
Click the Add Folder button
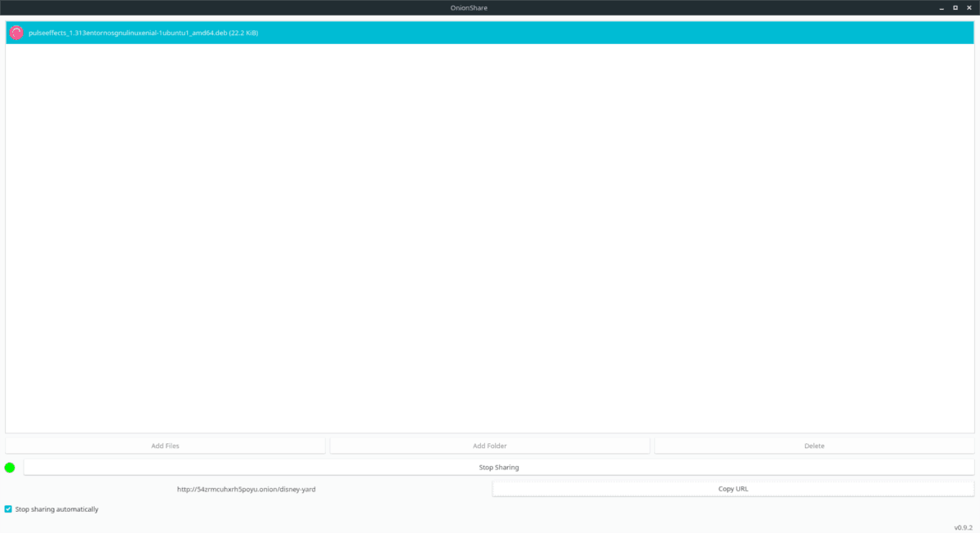pos(490,446)
